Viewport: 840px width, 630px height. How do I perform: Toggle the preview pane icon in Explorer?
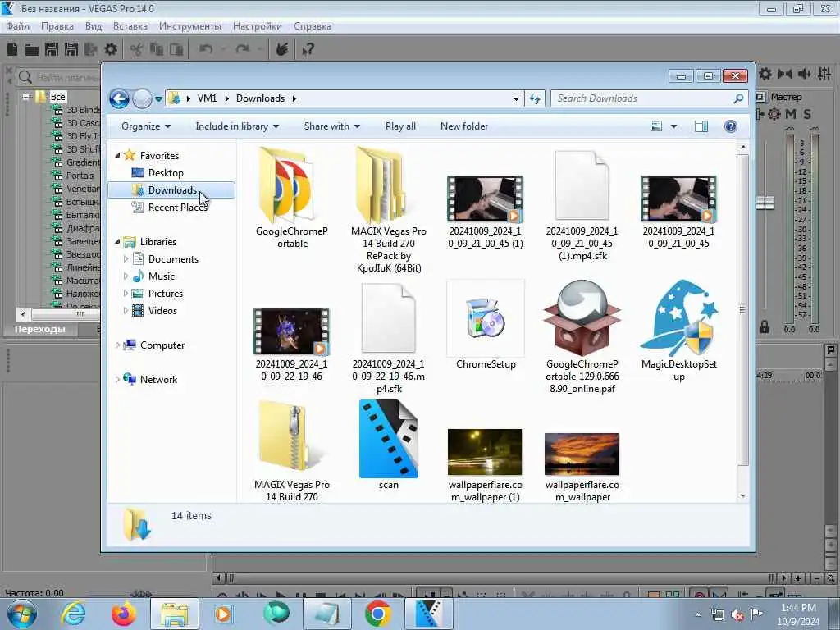701,126
